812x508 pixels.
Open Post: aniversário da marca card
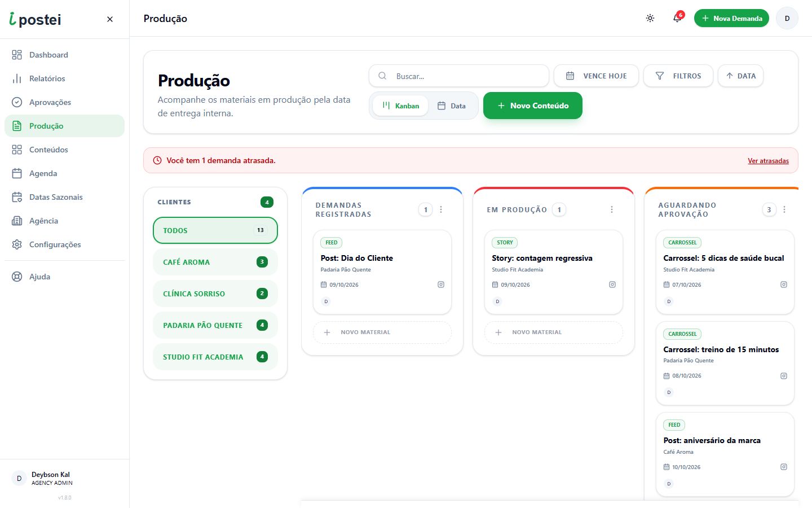coord(725,454)
